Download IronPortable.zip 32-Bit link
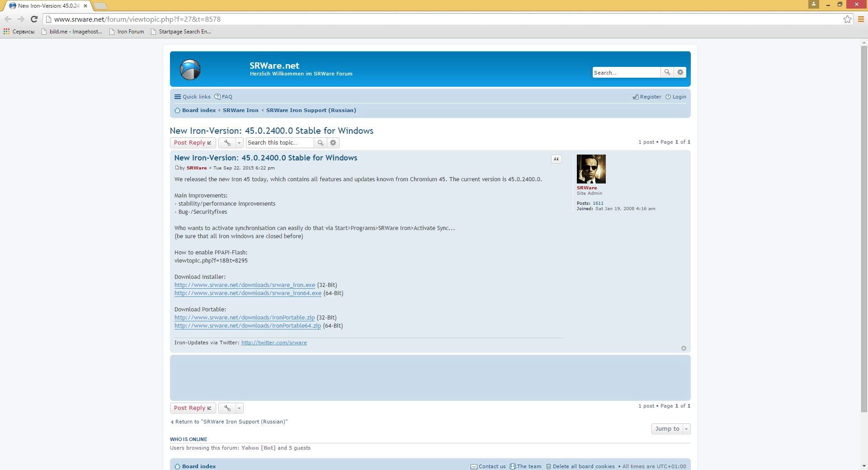Image resolution: width=868 pixels, height=470 pixels. click(245, 318)
